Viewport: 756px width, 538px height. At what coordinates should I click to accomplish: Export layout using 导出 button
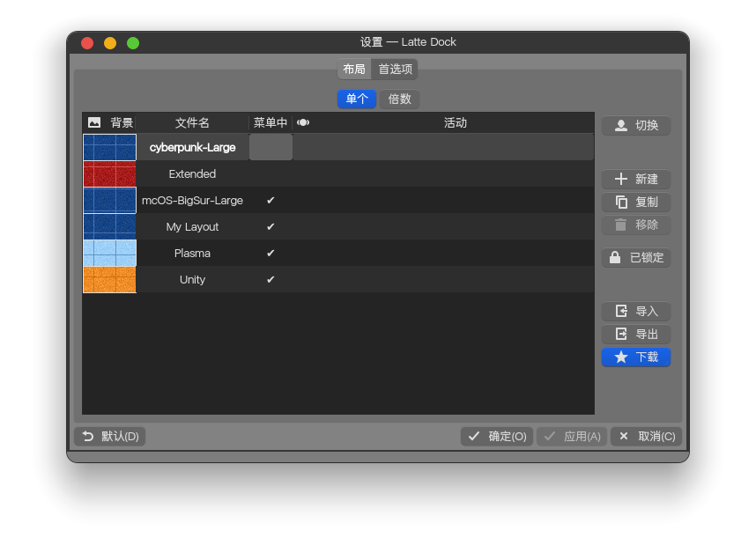pos(636,335)
